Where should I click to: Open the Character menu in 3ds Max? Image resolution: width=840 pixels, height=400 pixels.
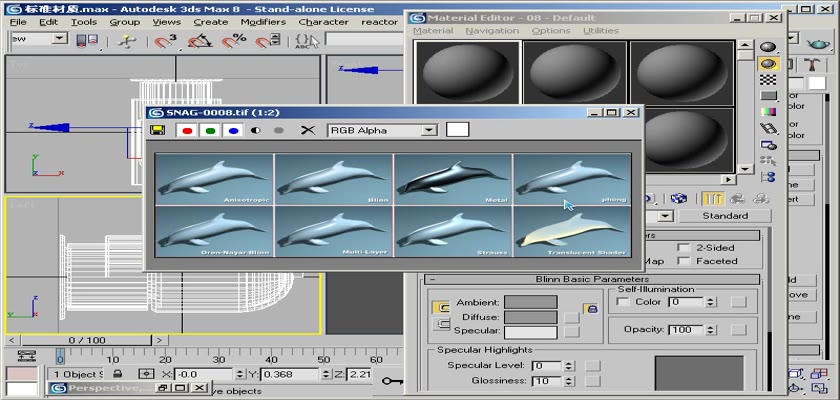tap(324, 22)
